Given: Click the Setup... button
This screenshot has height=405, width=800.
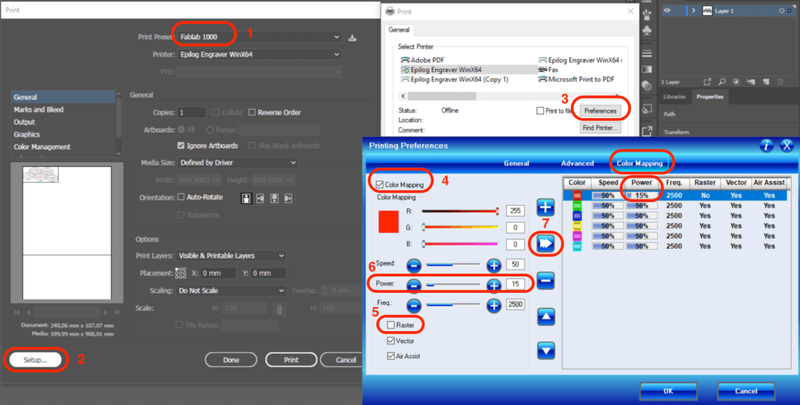Looking at the screenshot, I should tap(38, 359).
